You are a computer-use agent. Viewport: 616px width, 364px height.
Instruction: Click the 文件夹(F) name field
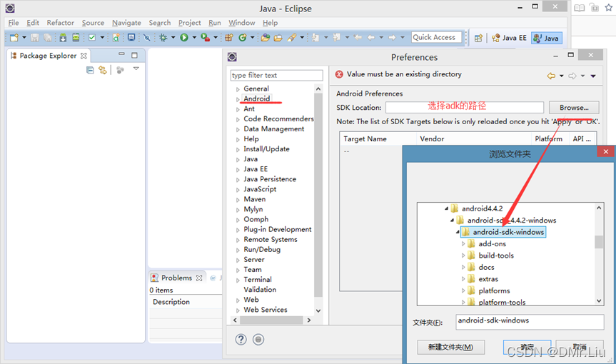tap(530, 322)
